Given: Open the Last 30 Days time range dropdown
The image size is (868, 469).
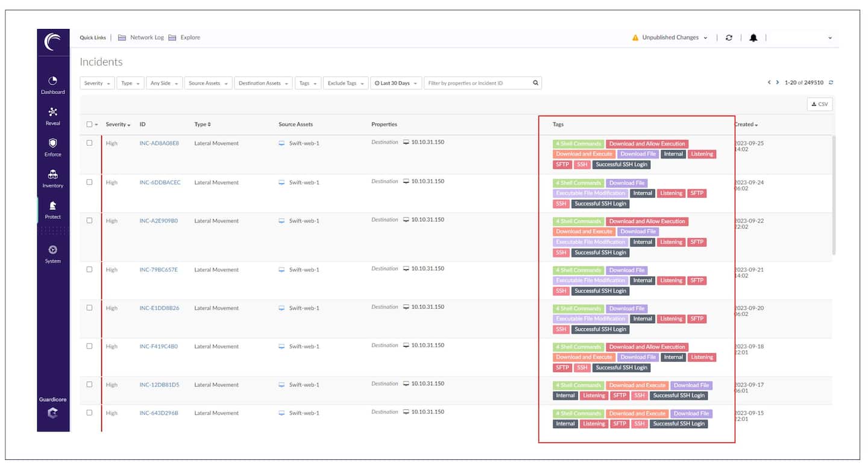Looking at the screenshot, I should pos(395,83).
